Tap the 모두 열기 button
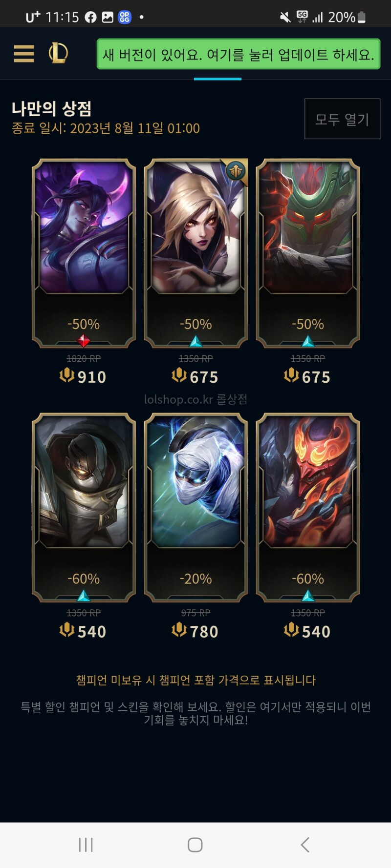Viewport: 391px width, 868px height. click(342, 119)
